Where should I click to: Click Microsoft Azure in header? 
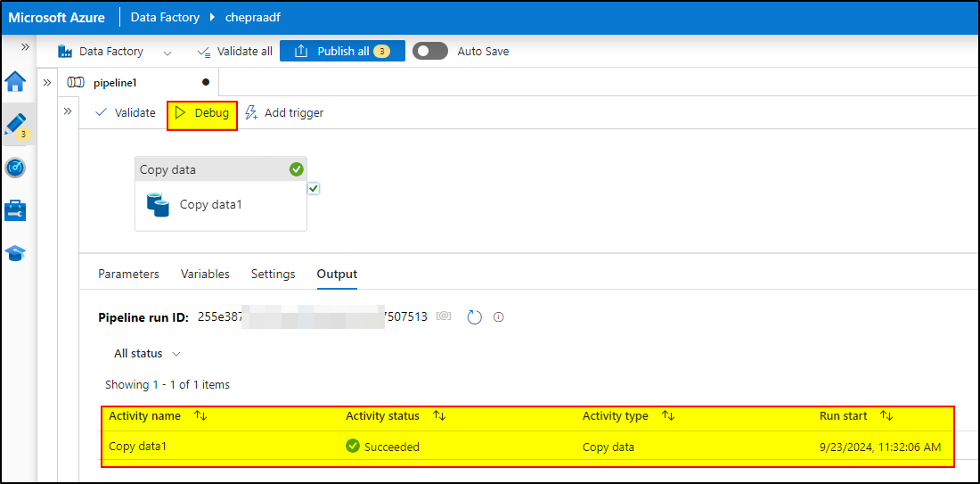(x=57, y=17)
